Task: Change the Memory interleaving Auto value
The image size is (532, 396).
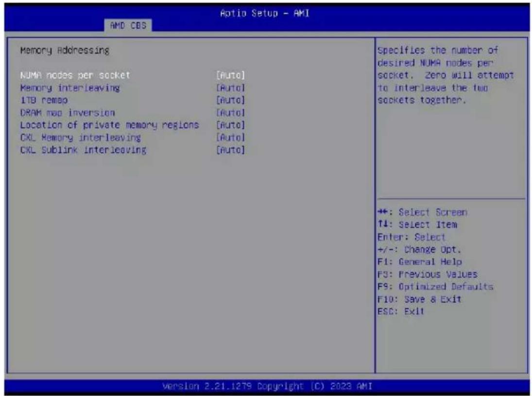Action: tap(230, 88)
